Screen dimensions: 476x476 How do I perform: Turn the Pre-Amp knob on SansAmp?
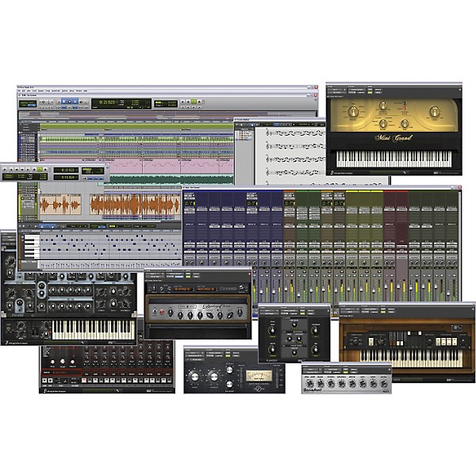coord(310,384)
